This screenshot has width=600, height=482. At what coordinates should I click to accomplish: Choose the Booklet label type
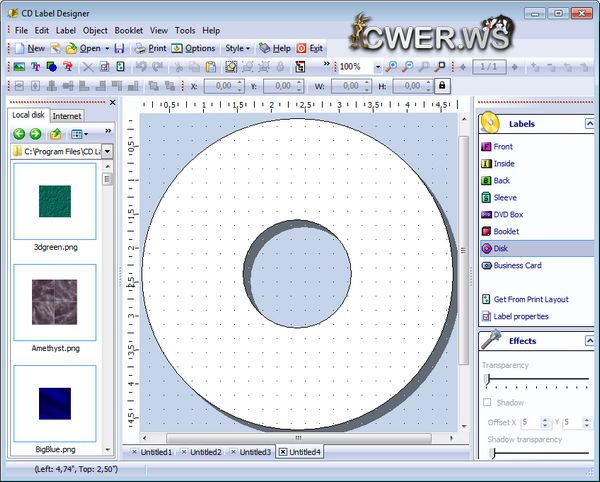tap(506, 232)
